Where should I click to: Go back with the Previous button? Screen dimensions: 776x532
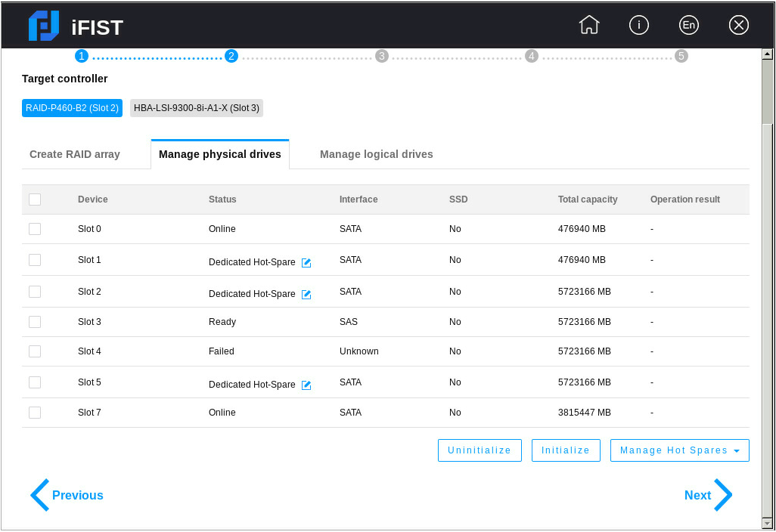click(67, 495)
